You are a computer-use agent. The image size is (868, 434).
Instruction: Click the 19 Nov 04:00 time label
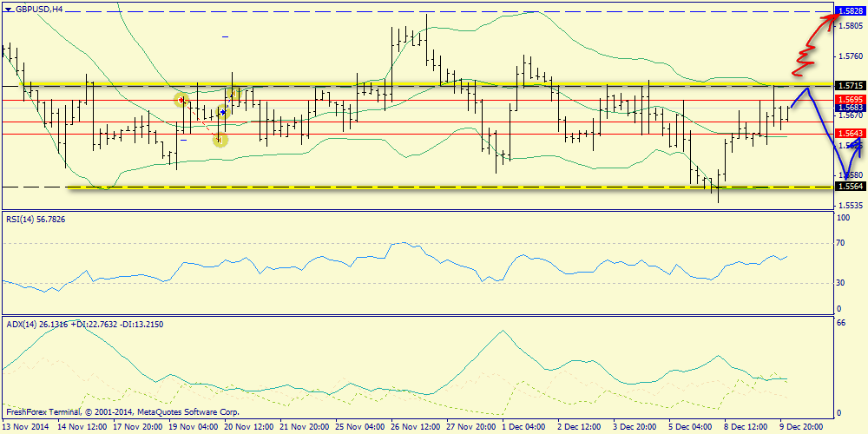194,427
